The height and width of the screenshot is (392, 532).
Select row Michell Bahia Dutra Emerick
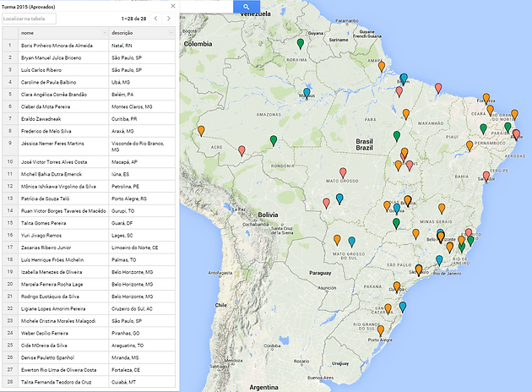click(x=89, y=174)
